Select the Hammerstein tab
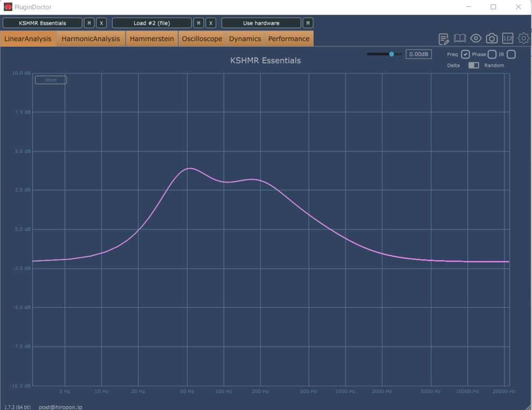532x410 pixels. (x=152, y=38)
